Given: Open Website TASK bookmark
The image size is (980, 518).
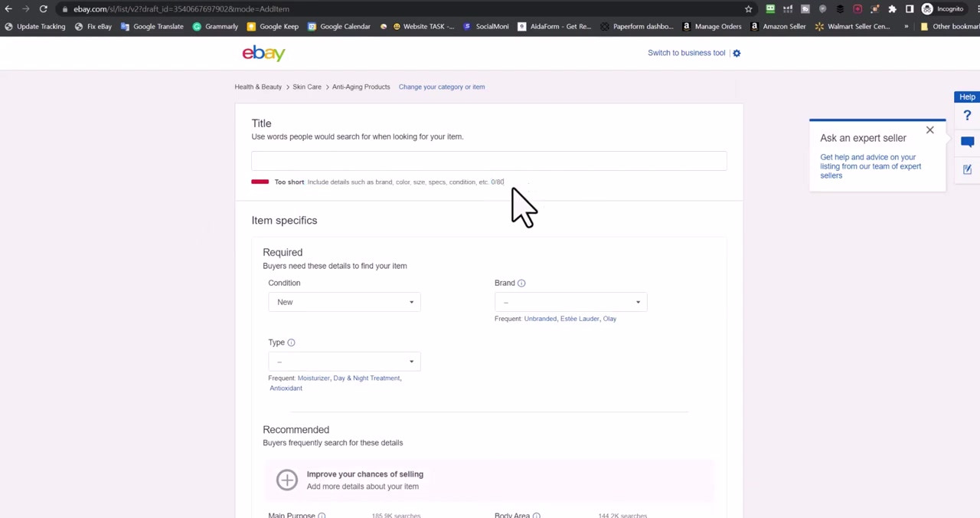Looking at the screenshot, I should (423, 26).
